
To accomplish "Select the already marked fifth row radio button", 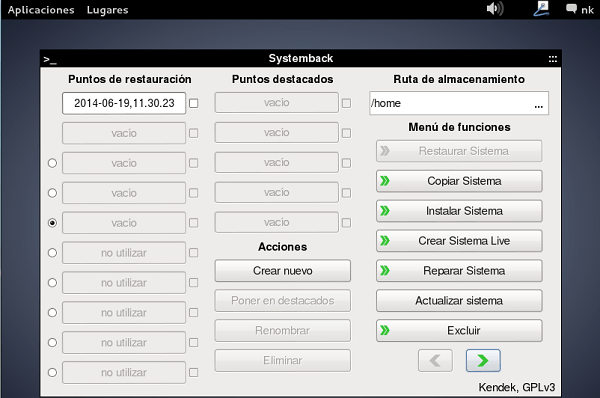I will (x=52, y=223).
